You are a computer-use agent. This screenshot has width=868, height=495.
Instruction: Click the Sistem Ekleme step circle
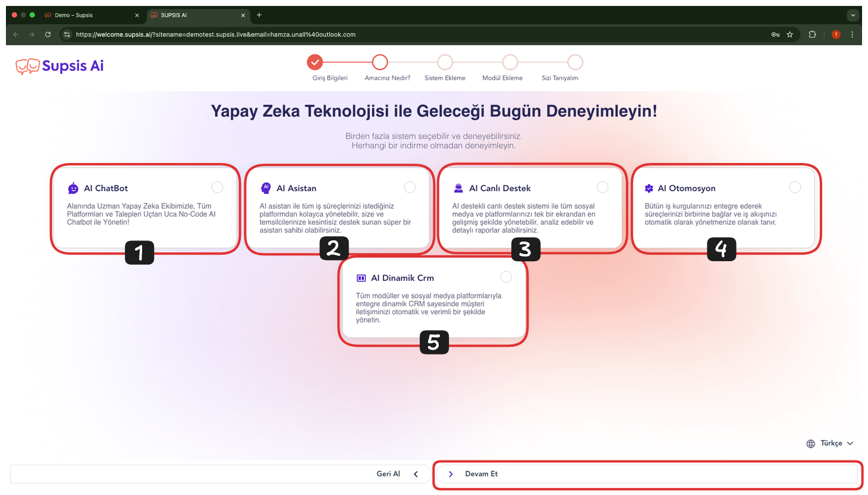point(445,62)
